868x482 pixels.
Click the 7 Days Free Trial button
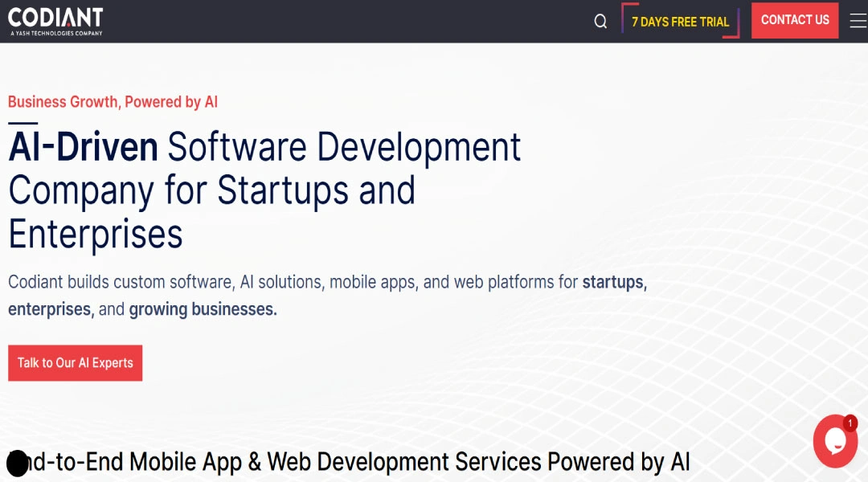tap(681, 21)
